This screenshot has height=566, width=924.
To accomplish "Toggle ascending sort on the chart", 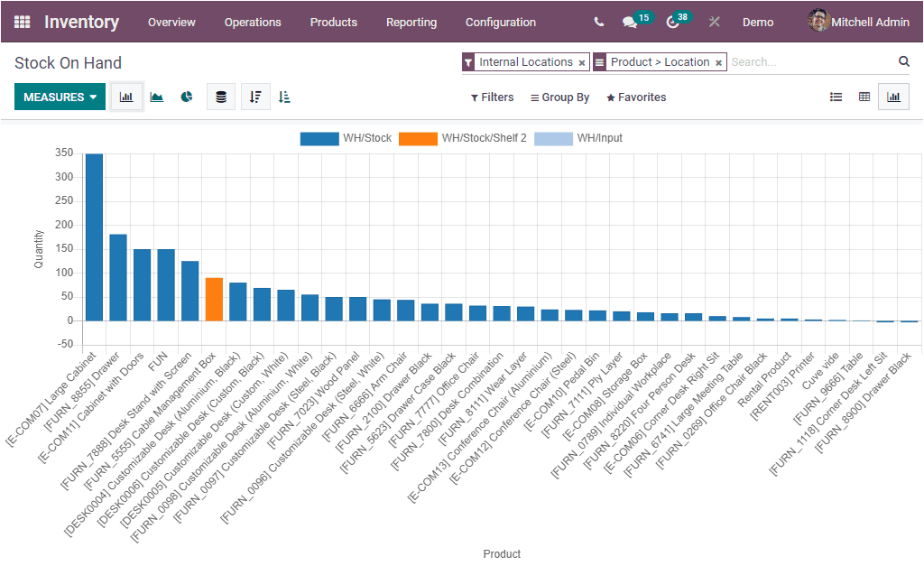I will pyautogui.click(x=284, y=97).
